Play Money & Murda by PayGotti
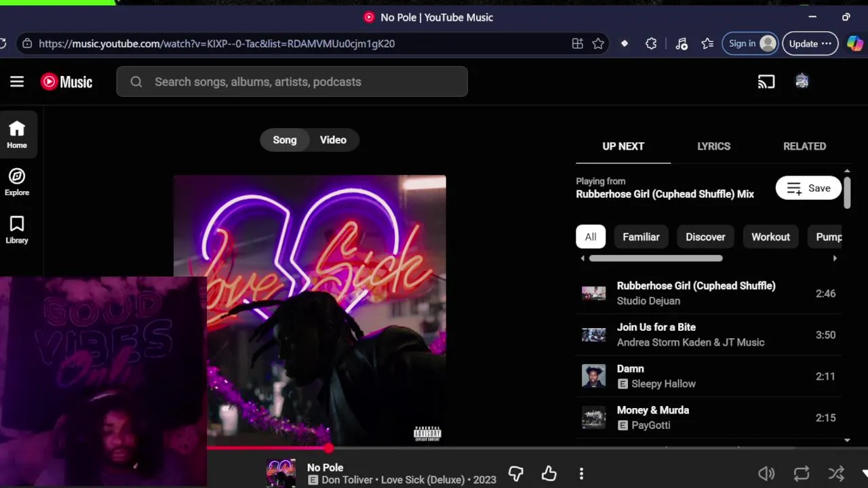Viewport: 868px width, 488px height. (x=709, y=418)
